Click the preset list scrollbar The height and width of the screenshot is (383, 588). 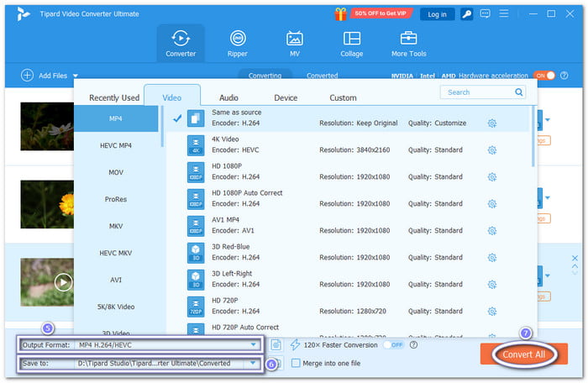(x=533, y=137)
